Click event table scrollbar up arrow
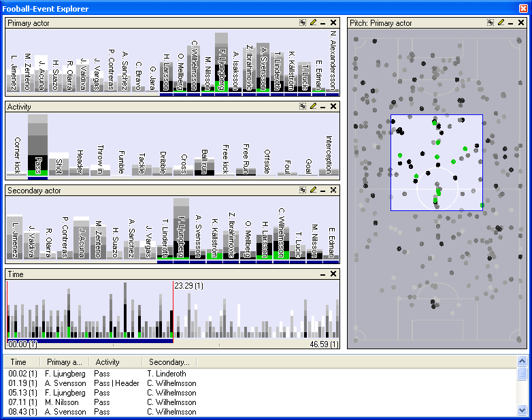 coord(522,361)
